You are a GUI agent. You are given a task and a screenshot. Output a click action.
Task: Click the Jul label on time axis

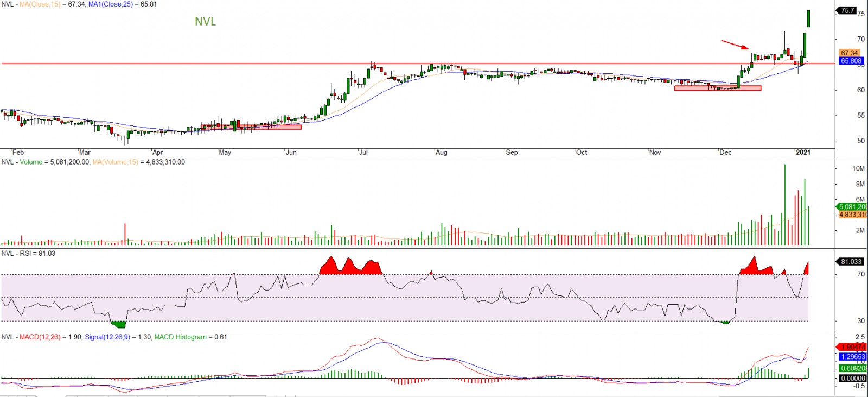363,153
